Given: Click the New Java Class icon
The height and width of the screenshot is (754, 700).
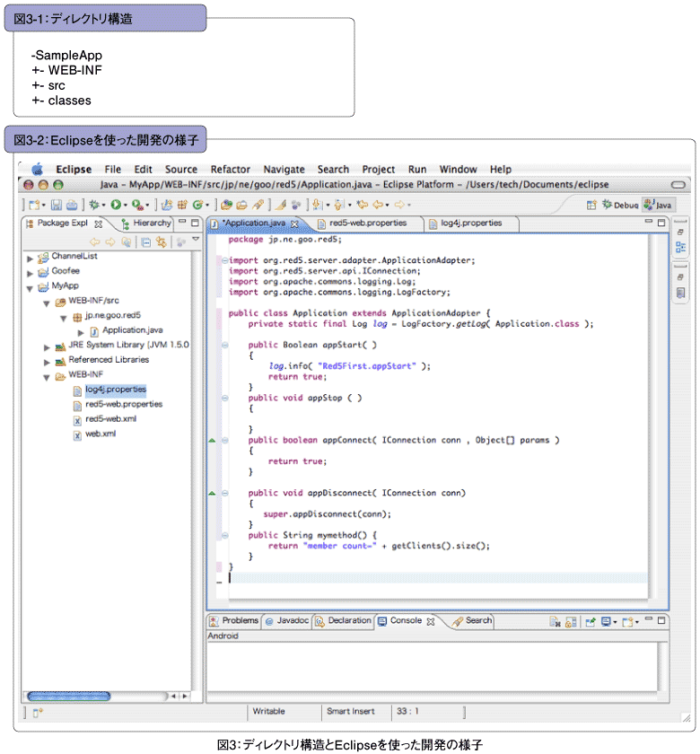Looking at the screenshot, I should tap(197, 205).
